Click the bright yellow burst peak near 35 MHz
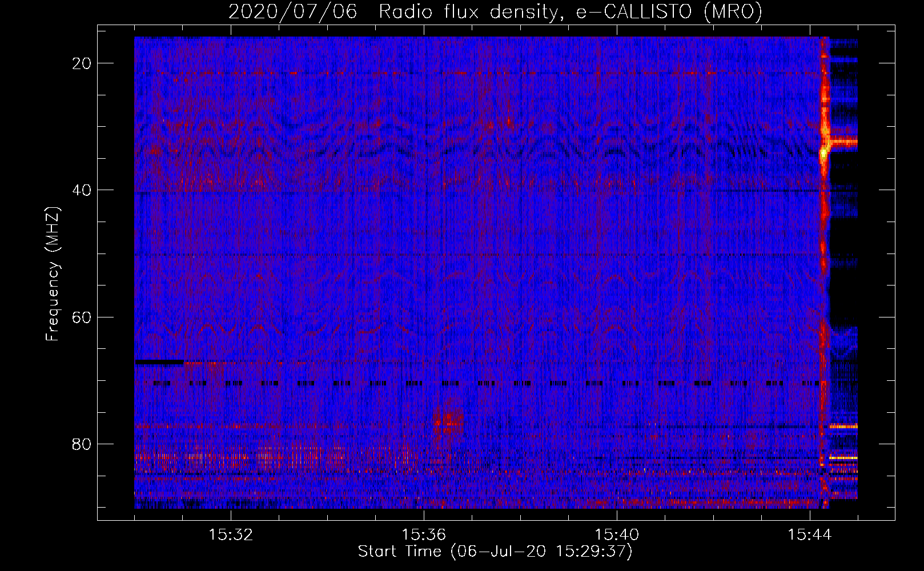The image size is (924, 571). pos(823,152)
